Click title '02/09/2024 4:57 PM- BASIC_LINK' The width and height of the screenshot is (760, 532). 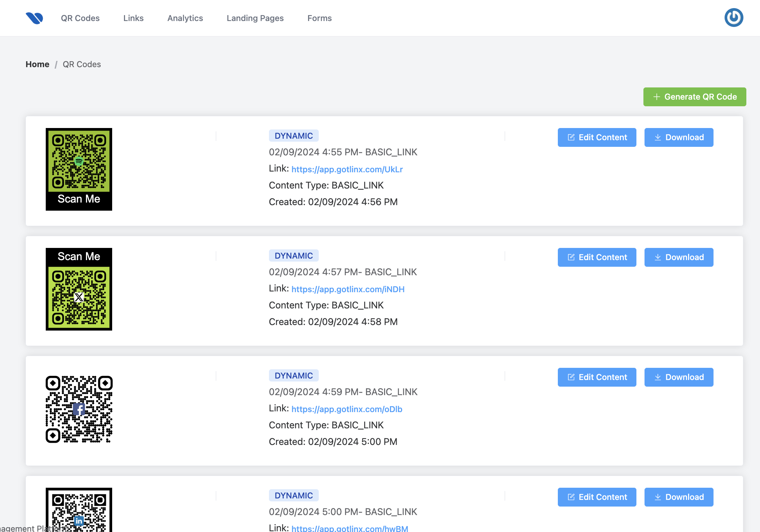point(343,272)
